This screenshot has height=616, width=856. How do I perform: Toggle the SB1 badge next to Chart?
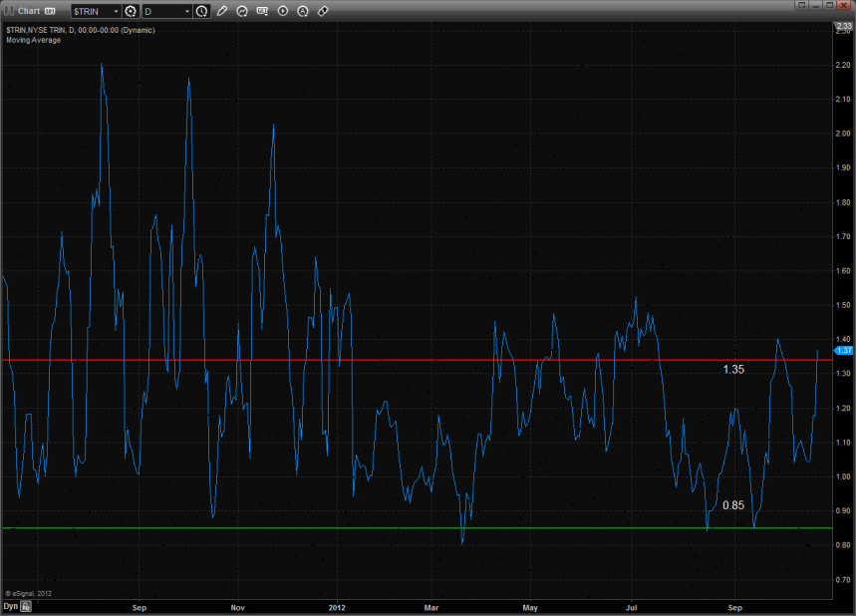coord(50,11)
